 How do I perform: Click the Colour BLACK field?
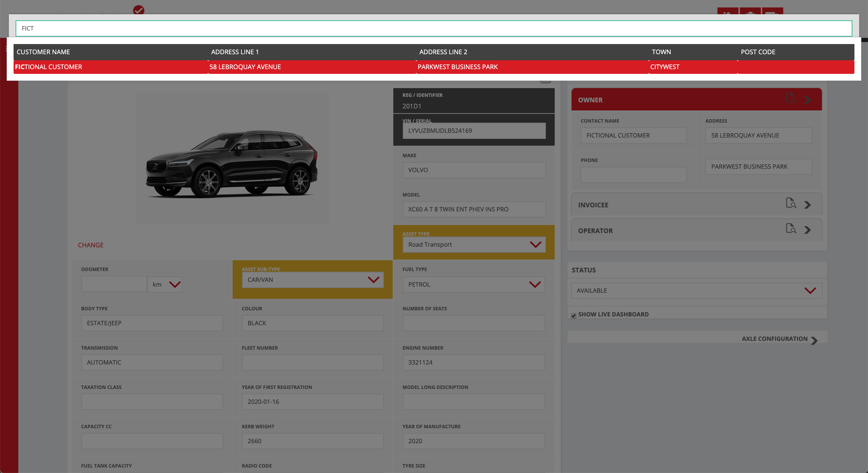(x=313, y=323)
